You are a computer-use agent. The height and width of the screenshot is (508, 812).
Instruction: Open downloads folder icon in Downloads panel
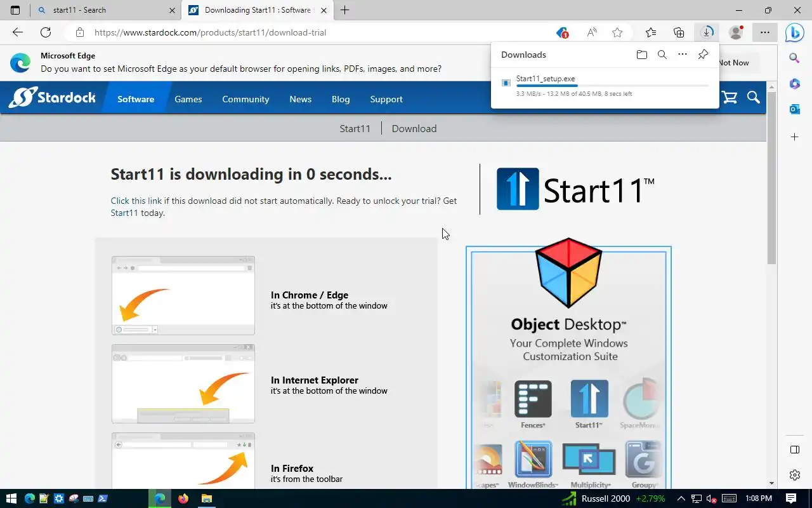coord(641,55)
